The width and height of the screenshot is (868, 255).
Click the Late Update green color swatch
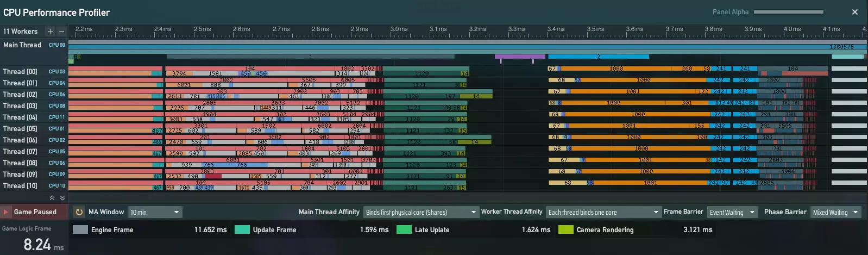click(404, 229)
